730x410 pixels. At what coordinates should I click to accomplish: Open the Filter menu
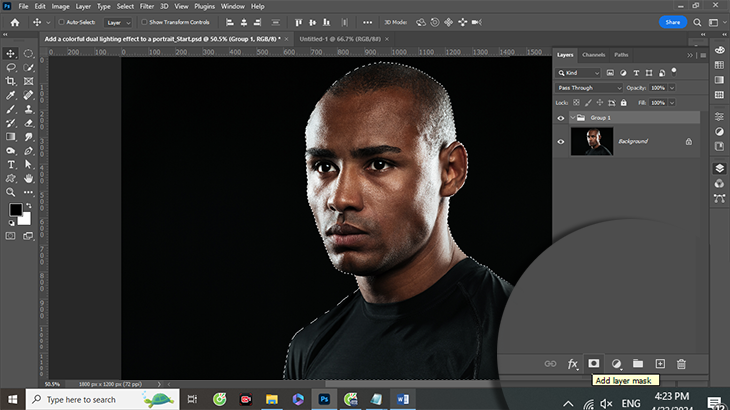tap(147, 6)
